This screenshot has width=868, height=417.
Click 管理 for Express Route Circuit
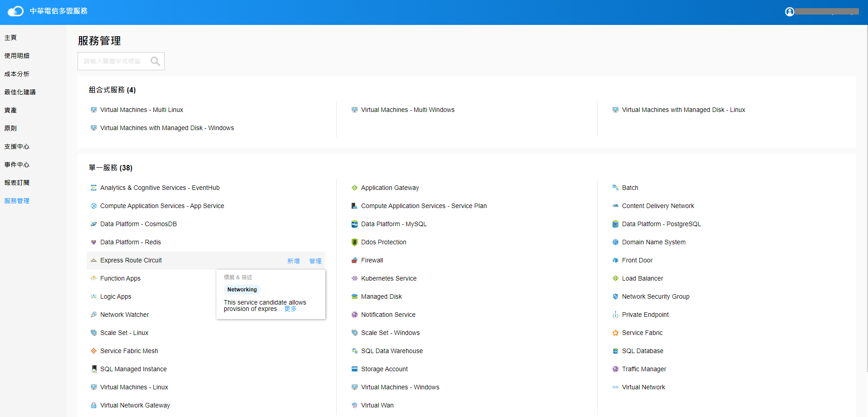[315, 261]
